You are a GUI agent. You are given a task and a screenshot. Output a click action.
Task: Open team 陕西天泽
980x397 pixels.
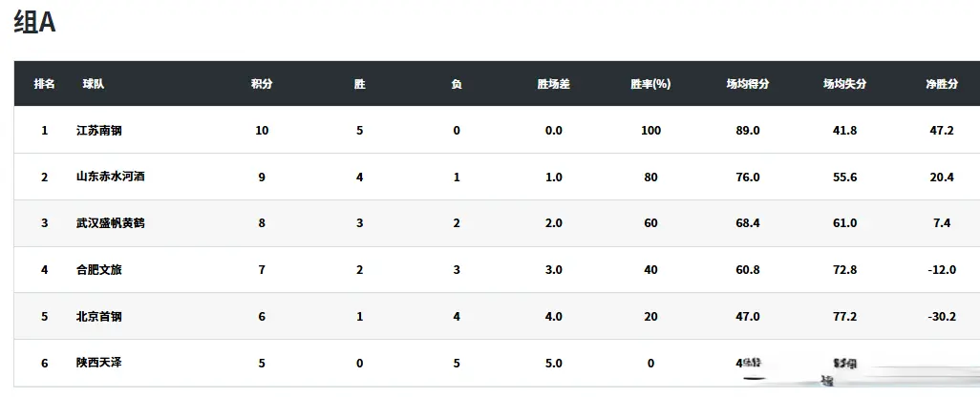[x=99, y=364]
